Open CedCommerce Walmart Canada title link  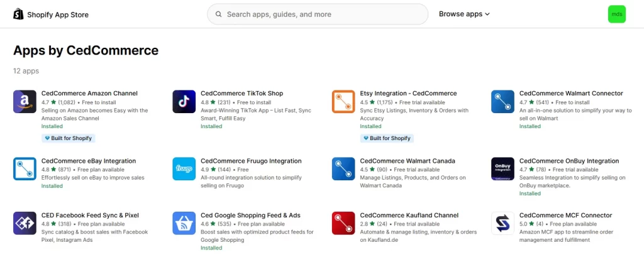tap(408, 161)
